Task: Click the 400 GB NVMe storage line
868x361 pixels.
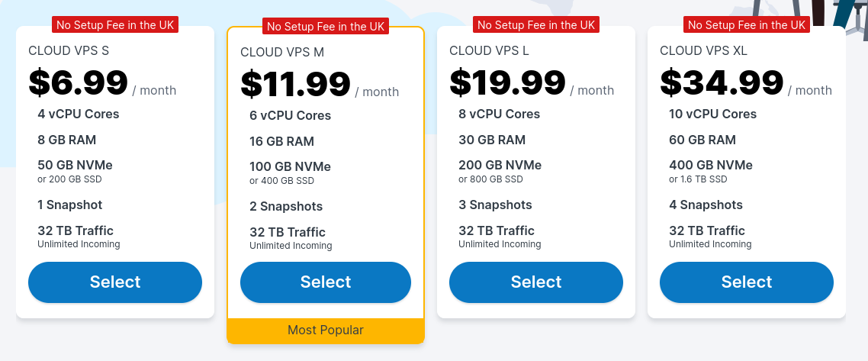Action: click(711, 165)
